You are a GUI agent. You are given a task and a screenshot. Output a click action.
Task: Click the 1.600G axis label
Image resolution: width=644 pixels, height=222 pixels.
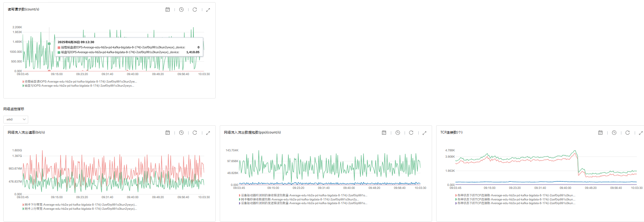click(x=17, y=150)
